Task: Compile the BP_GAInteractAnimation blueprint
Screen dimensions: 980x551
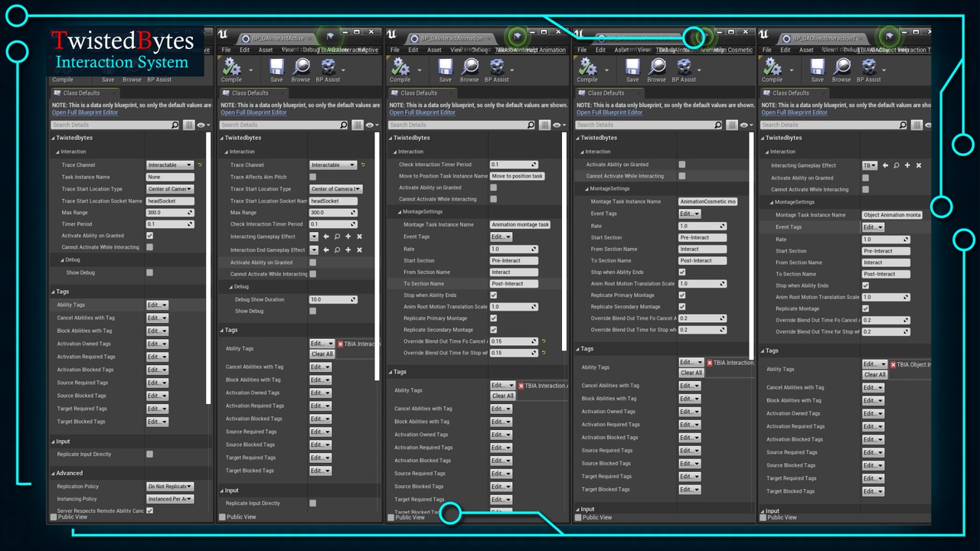Action: click(x=400, y=70)
